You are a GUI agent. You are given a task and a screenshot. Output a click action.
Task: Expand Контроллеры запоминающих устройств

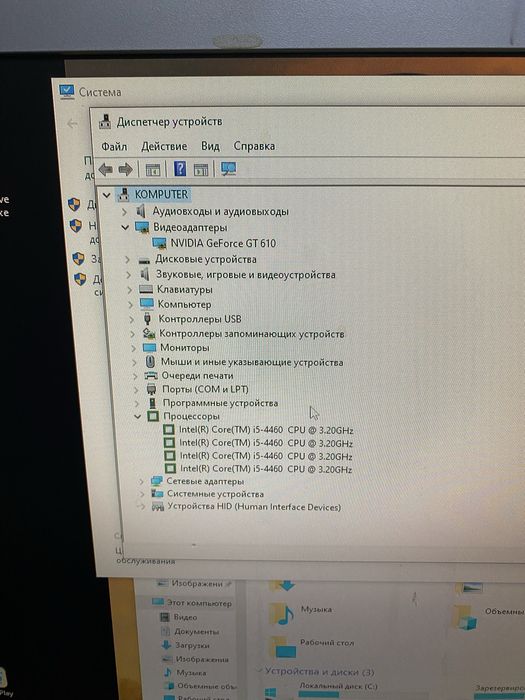pos(132,333)
